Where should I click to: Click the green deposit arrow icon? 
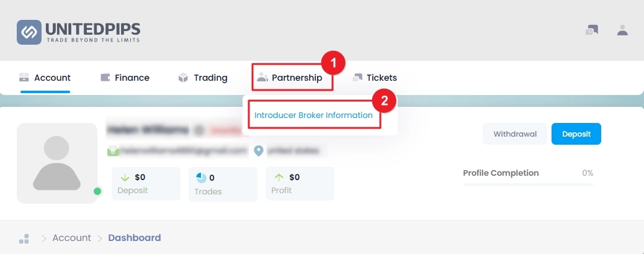(125, 178)
